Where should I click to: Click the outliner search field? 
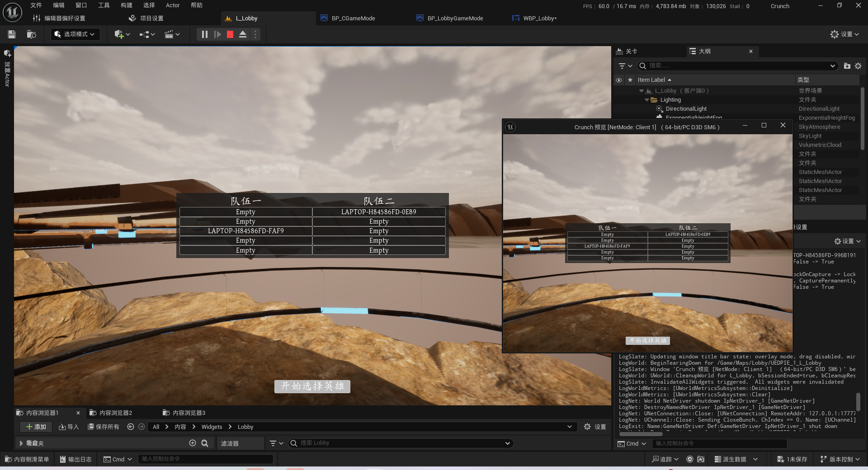click(737, 66)
